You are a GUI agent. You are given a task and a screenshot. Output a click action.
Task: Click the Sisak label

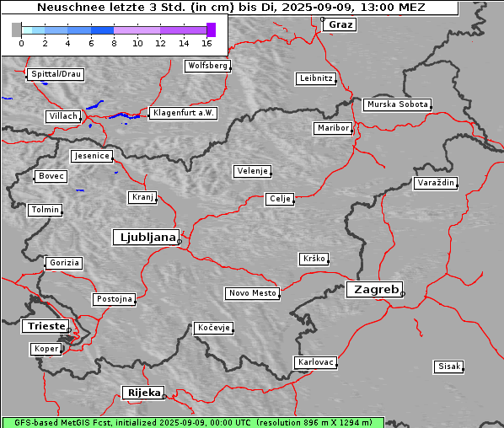pyautogui.click(x=448, y=366)
